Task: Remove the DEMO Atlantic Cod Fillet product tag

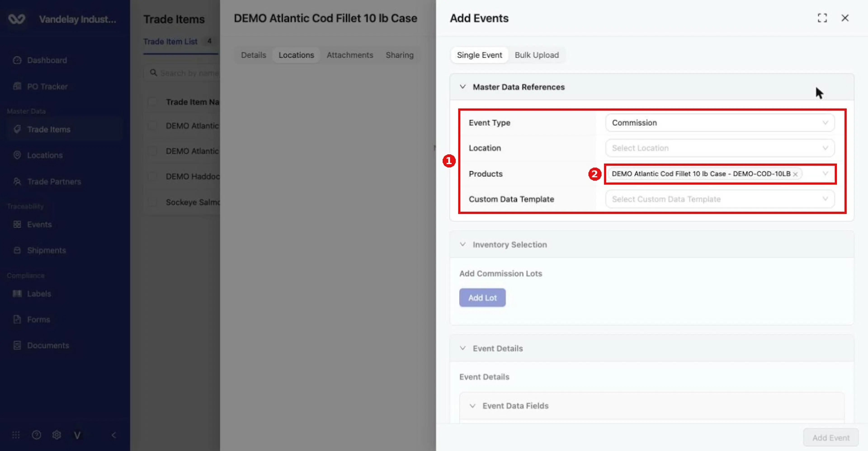Action: pyautogui.click(x=795, y=174)
